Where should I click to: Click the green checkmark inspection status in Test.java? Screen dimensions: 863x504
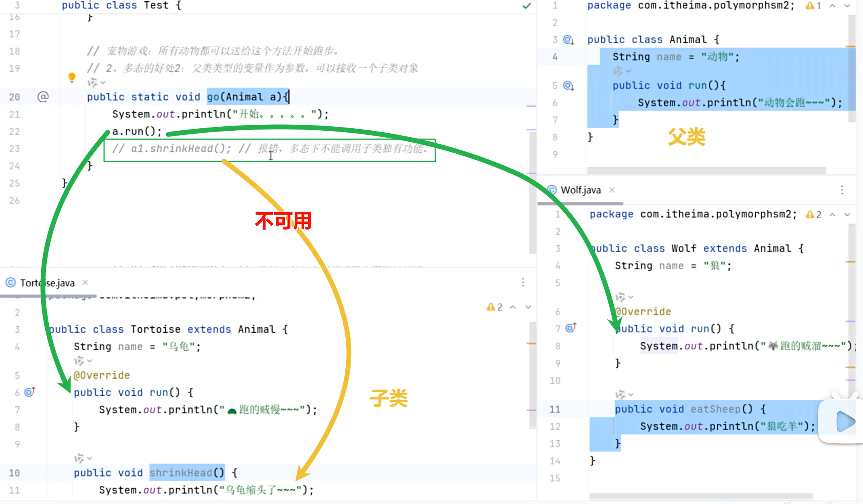click(x=527, y=6)
